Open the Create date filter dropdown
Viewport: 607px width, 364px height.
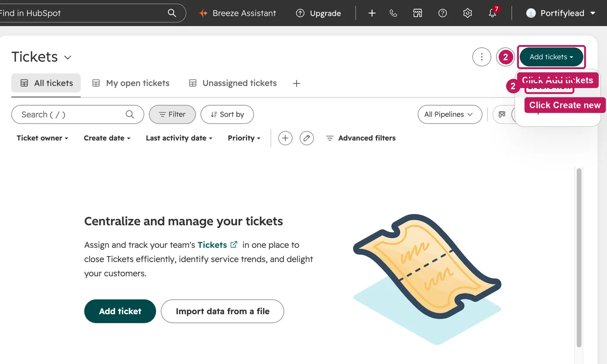point(107,138)
